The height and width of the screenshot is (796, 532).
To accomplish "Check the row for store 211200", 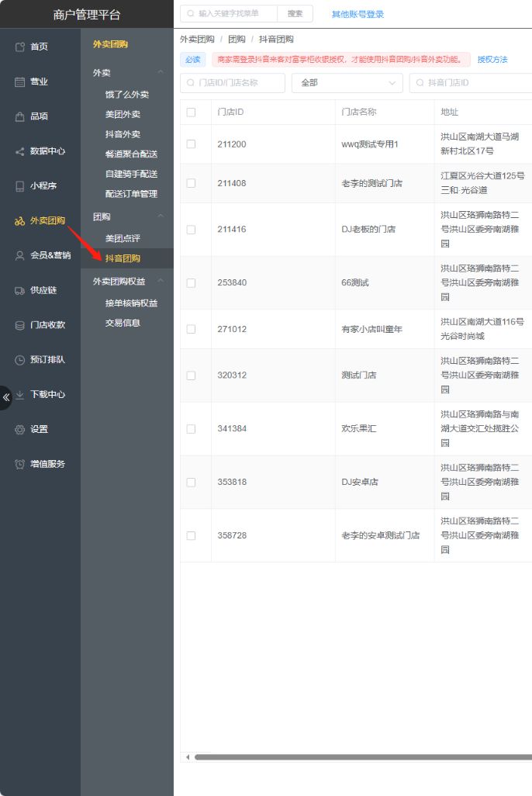I will click(x=191, y=144).
